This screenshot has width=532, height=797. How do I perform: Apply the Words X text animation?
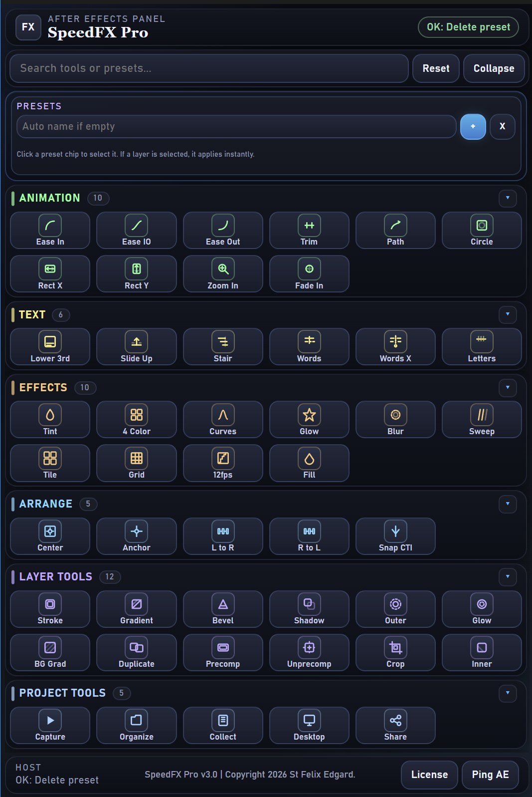(395, 346)
